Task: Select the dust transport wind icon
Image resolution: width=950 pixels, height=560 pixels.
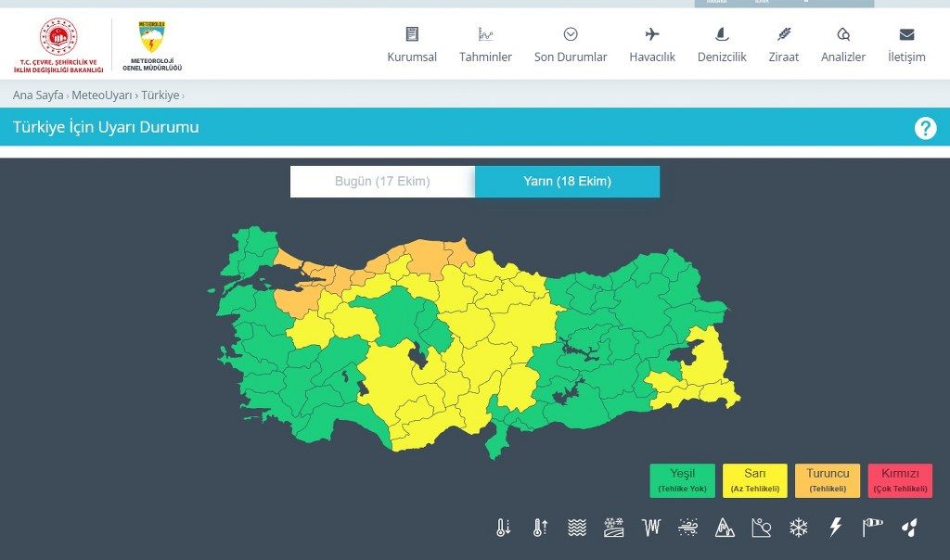Action: pos(687,528)
